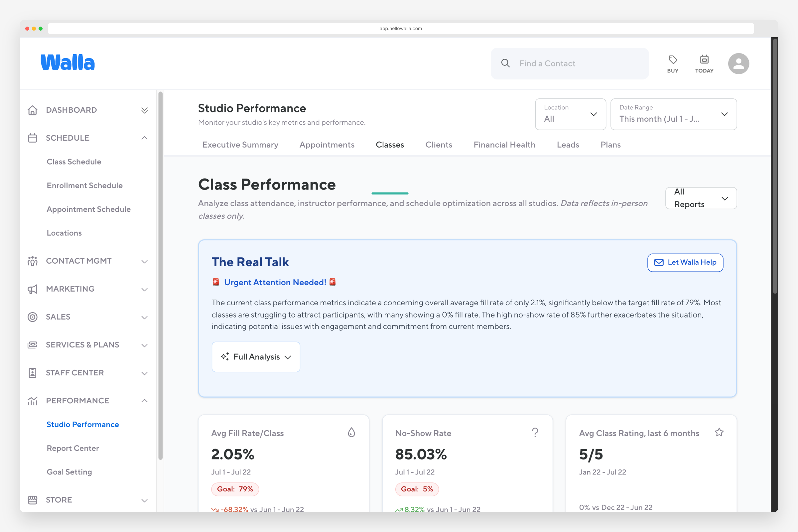The height and width of the screenshot is (532, 798).
Task: Open the All Reports dropdown
Action: [x=701, y=198]
